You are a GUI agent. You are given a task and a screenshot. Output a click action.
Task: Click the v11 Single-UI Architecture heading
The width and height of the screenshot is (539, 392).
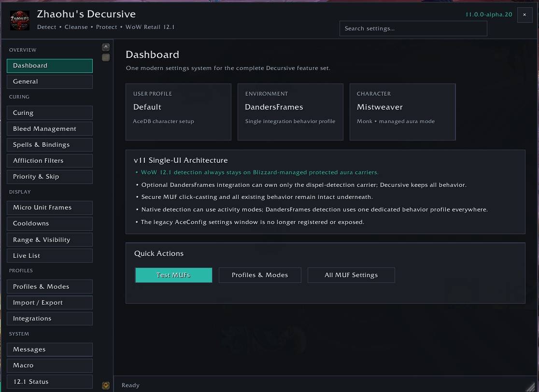181,160
